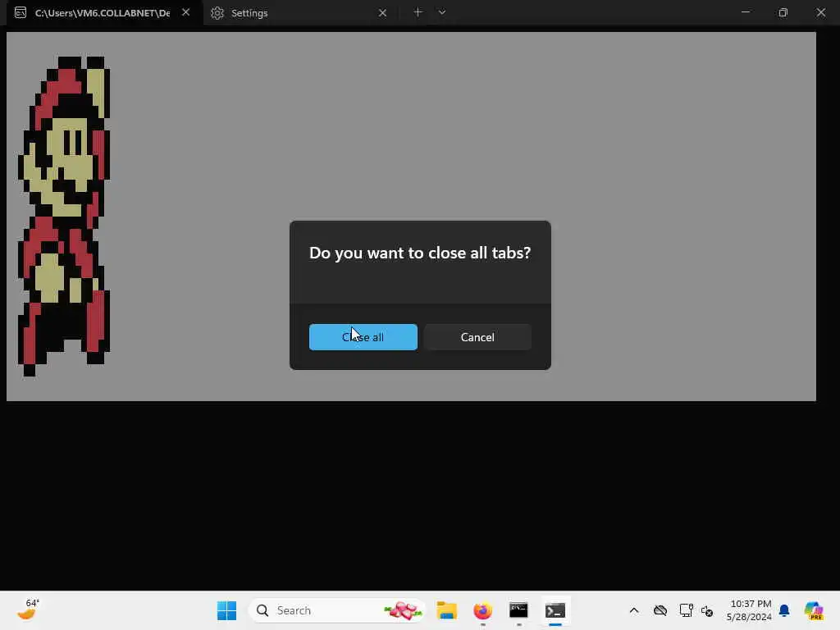Launch Copilot preview from the taskbar

(813, 610)
